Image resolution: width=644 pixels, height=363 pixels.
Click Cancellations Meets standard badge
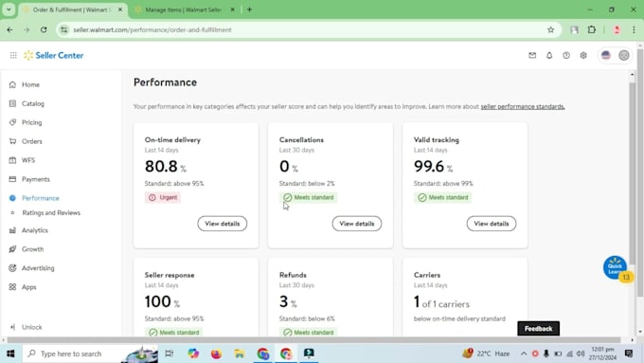(309, 198)
